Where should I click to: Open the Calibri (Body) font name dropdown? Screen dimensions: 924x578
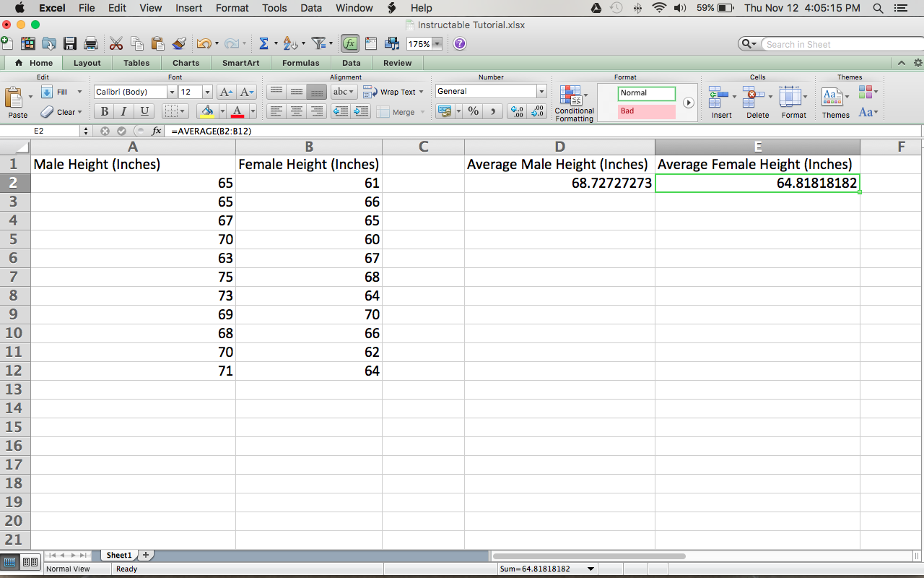[x=172, y=92]
